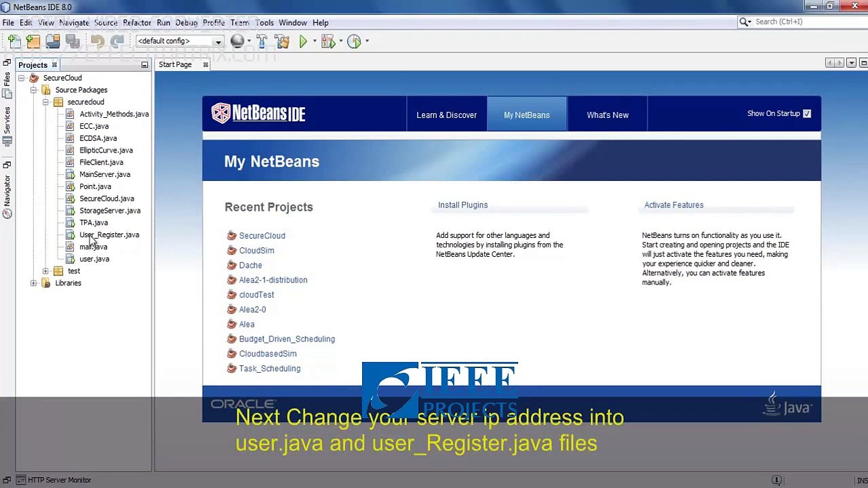
Task: Collapse the SecureCloud project node
Action: click(x=22, y=78)
